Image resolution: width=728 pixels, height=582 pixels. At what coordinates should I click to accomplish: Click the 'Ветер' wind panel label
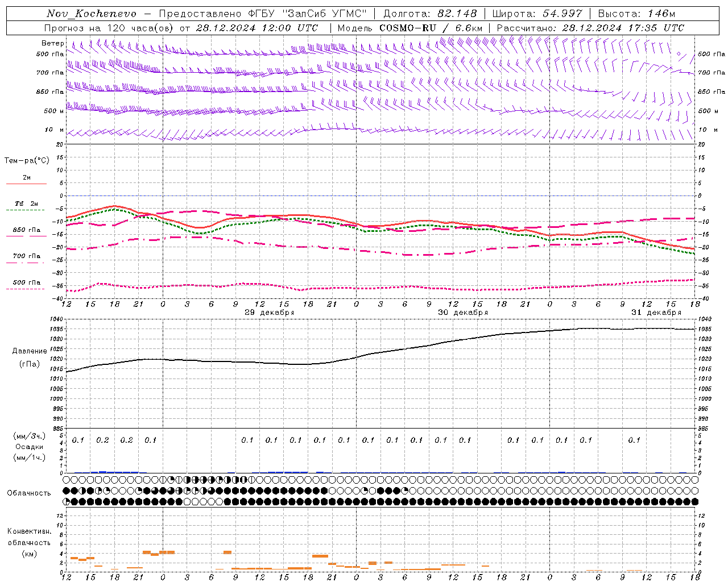click(x=53, y=43)
